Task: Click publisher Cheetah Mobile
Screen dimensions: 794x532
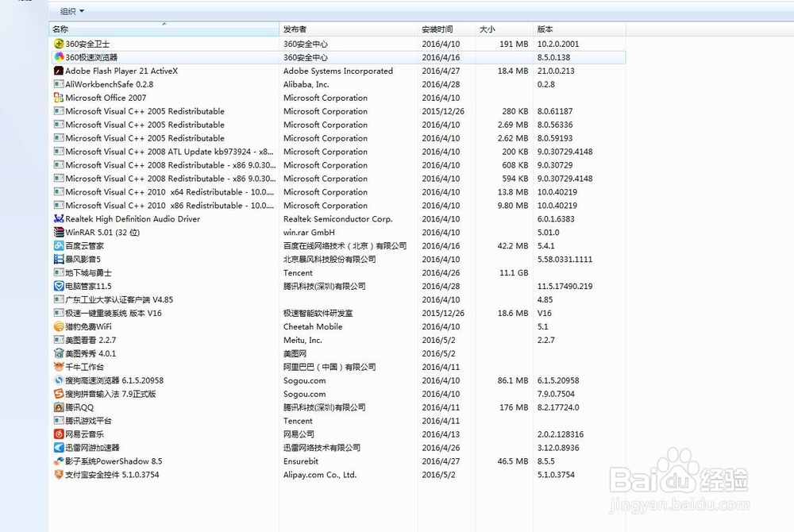Action: click(x=313, y=326)
